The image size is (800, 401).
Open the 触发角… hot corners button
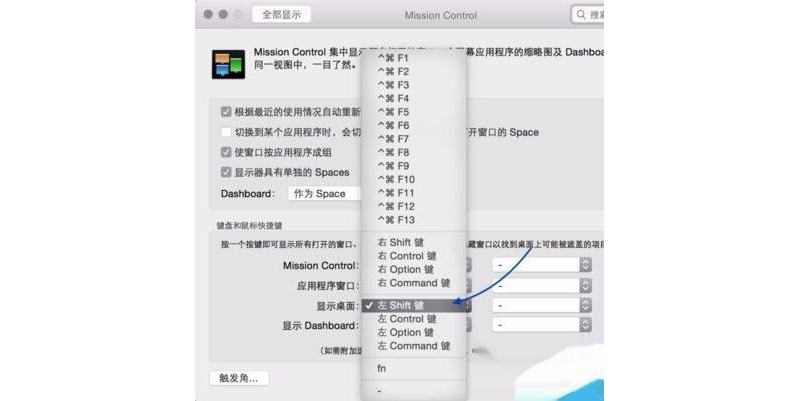(x=239, y=378)
